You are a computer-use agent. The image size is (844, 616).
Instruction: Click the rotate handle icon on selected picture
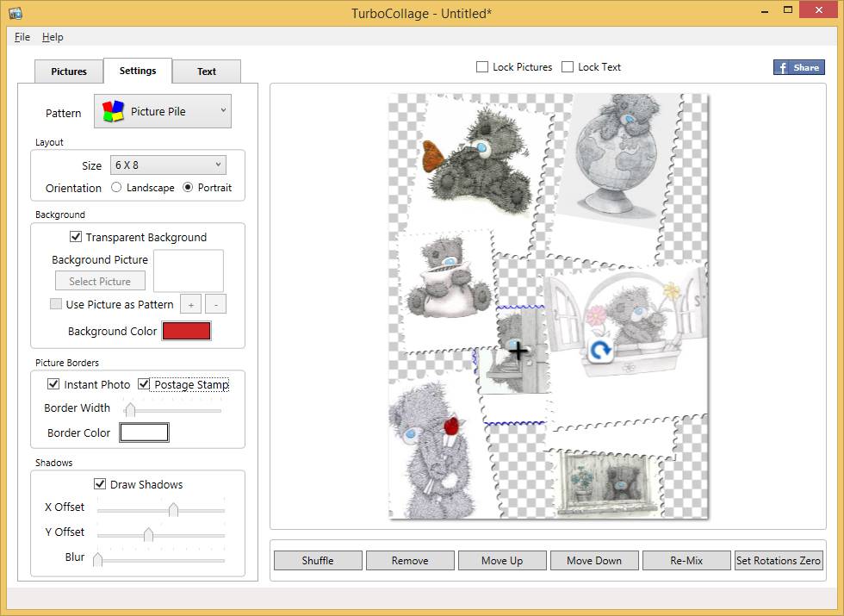click(599, 351)
